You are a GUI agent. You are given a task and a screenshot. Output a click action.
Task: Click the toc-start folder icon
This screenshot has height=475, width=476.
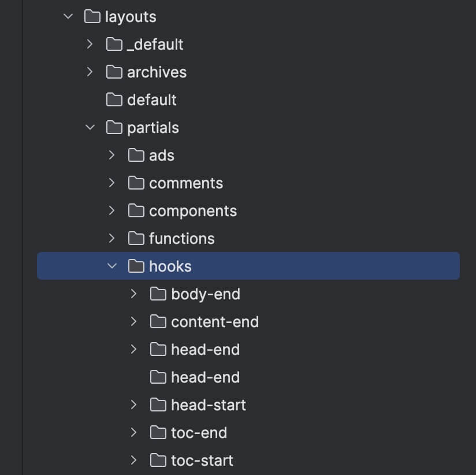(158, 460)
